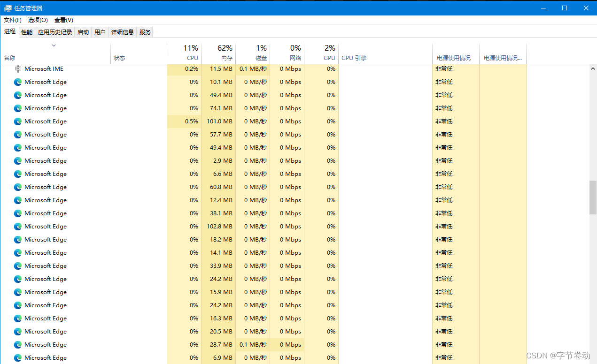Open the 文件(F) menu
Screen dimensions: 597x364
click(13, 20)
